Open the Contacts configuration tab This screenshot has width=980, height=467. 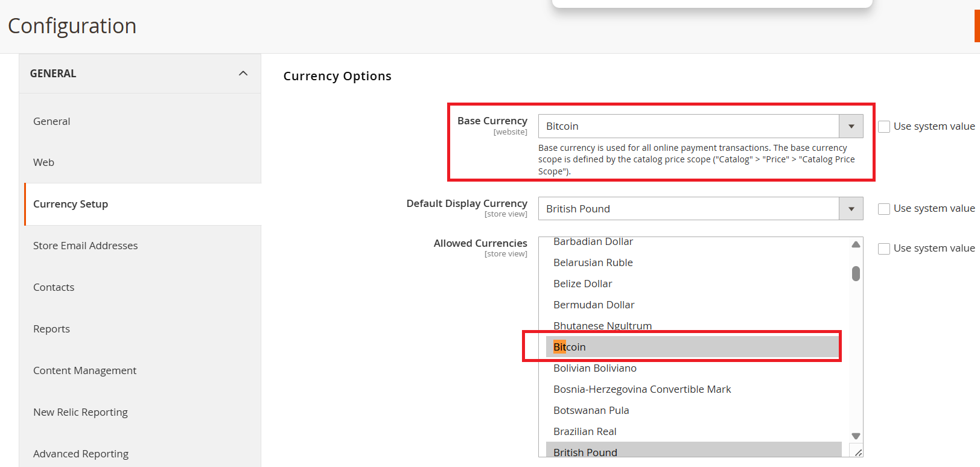point(54,287)
